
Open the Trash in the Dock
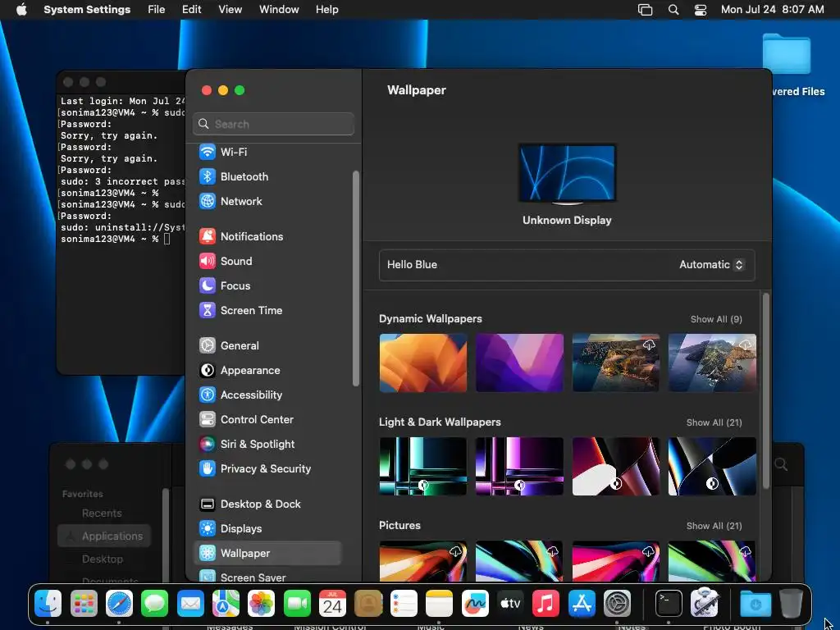791,604
